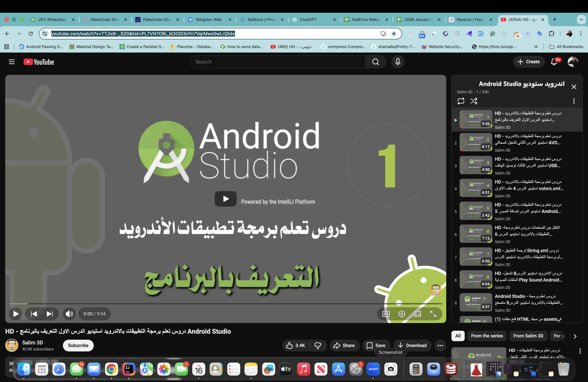Toggle closed captions on the video

pyautogui.click(x=386, y=314)
